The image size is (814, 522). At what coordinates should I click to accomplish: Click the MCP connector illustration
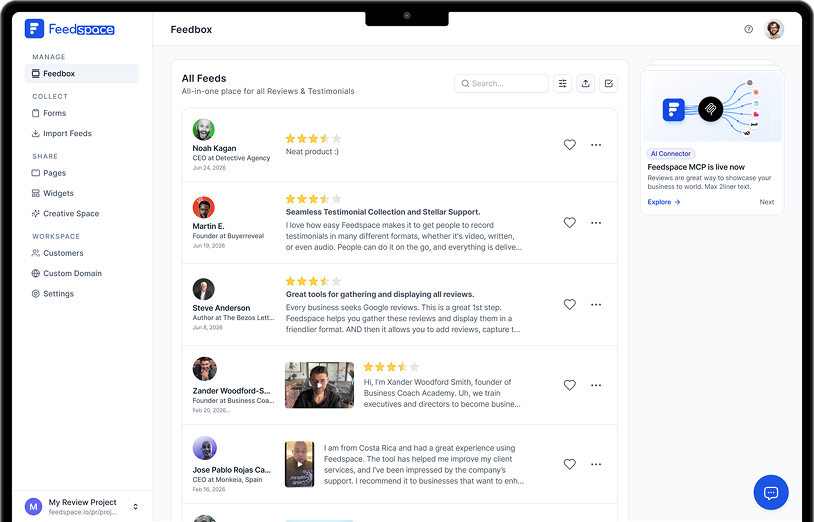(712, 107)
